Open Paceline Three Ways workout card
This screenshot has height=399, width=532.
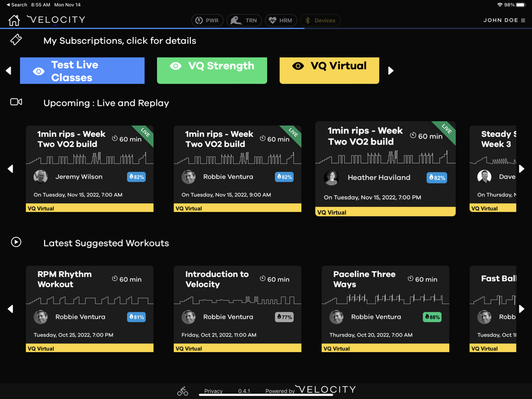tap(385, 309)
